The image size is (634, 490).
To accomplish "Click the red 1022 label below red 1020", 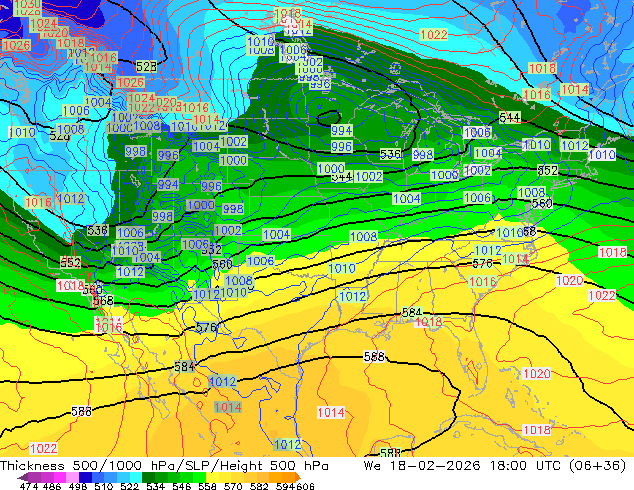I will (x=602, y=296).
